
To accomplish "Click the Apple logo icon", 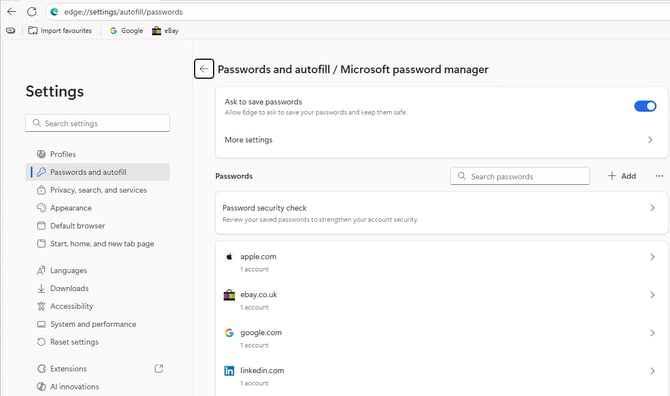I will click(x=229, y=257).
